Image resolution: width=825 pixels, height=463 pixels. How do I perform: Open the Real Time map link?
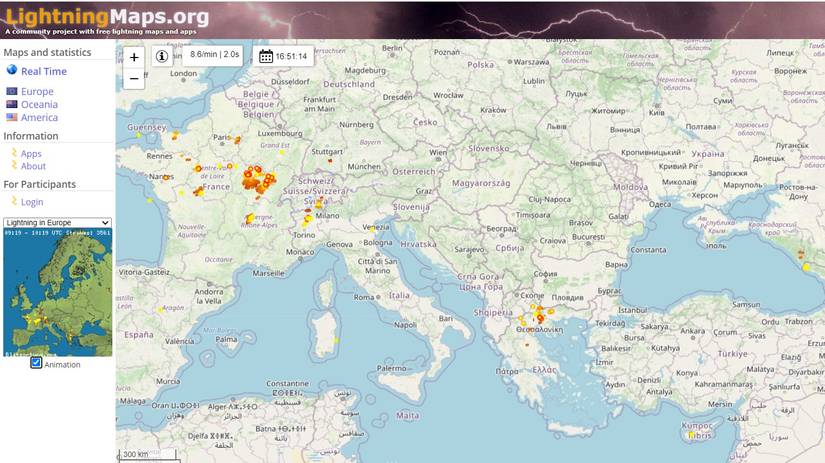point(44,71)
